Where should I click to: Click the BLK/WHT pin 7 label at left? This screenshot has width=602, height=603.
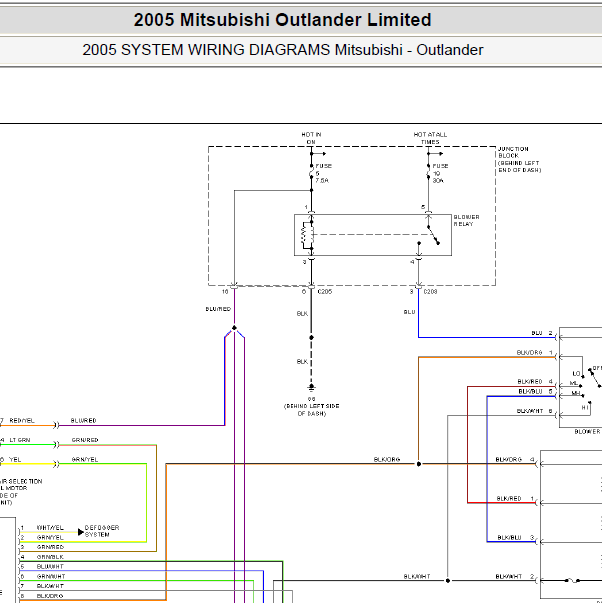point(50,586)
